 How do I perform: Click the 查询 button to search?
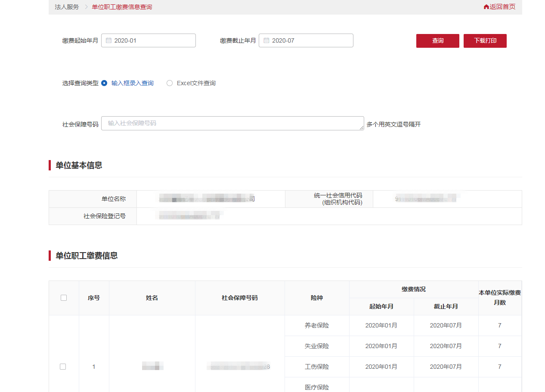(x=437, y=40)
